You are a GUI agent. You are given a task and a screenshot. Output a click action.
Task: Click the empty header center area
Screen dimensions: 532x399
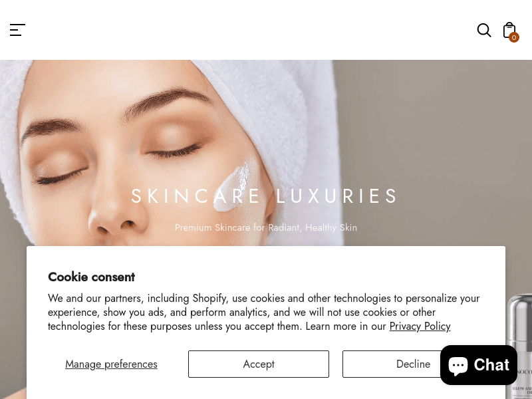point(251,30)
